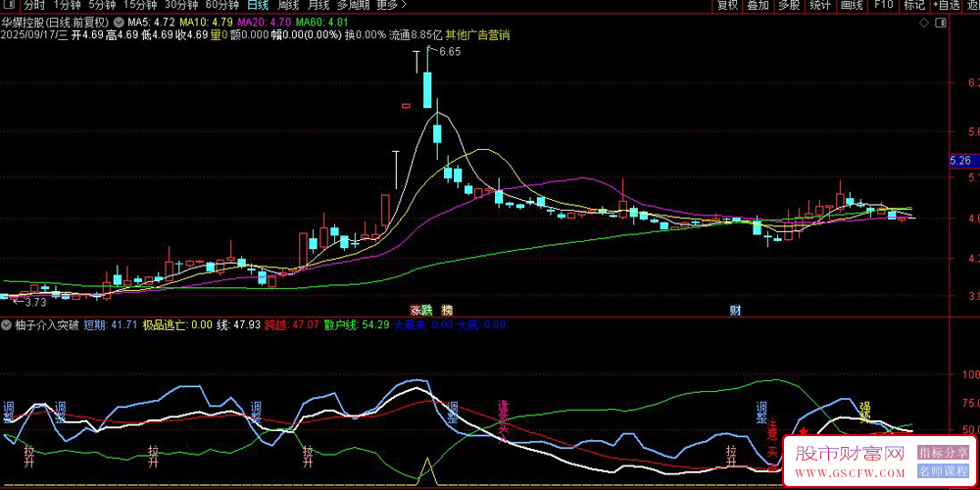Open the 名师课程 link
Image resolution: width=980 pixels, height=490 pixels.
pos(943,472)
